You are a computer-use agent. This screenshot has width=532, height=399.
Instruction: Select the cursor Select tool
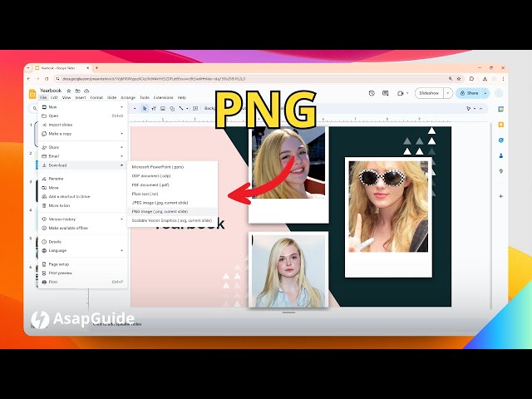point(145,109)
